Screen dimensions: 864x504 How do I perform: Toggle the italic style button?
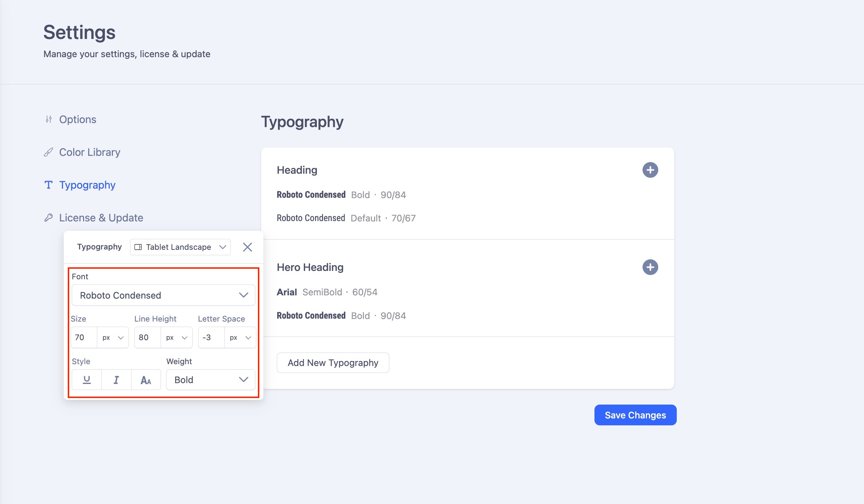tap(116, 380)
